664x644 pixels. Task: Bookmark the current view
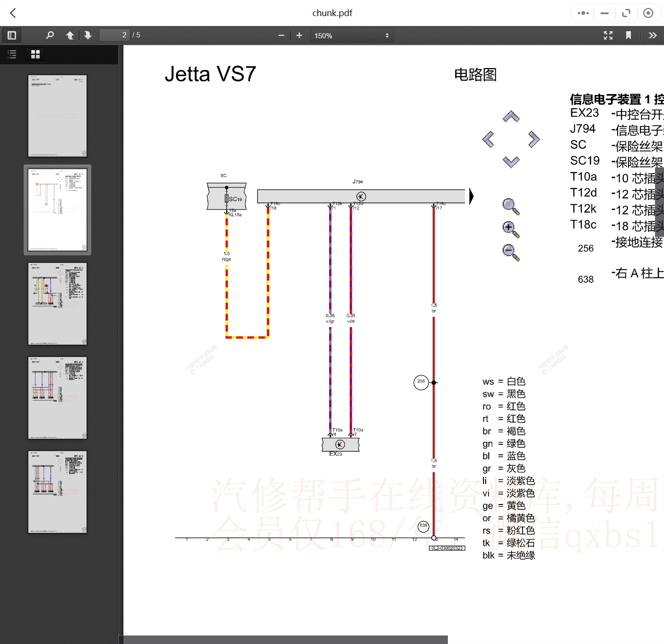click(x=629, y=35)
